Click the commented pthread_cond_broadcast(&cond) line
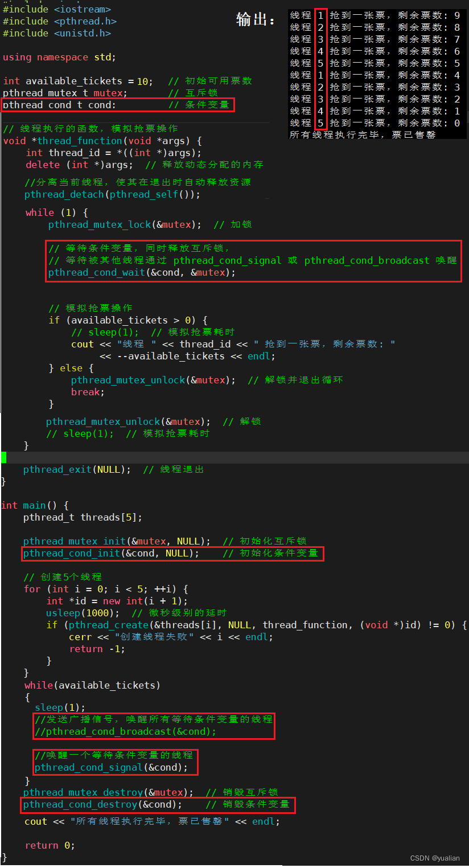 point(126,731)
